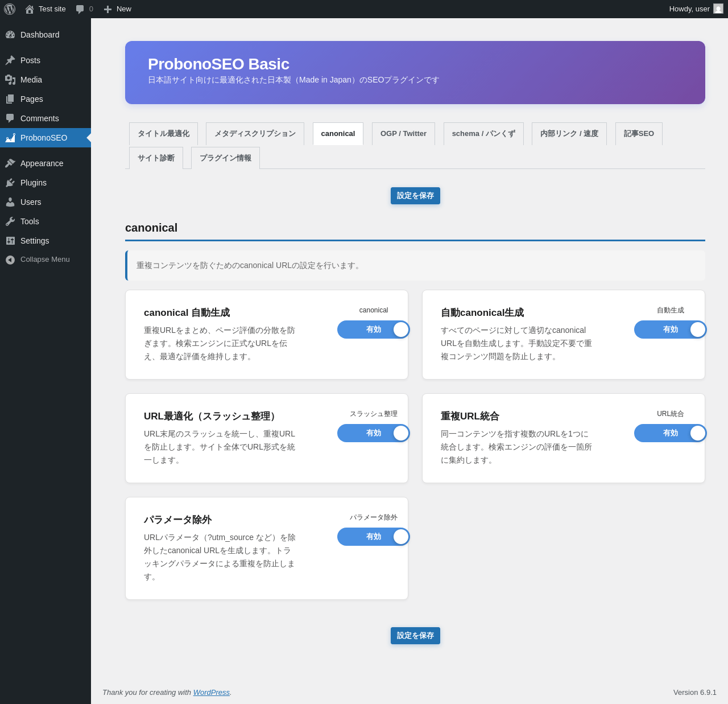This screenshot has width=728, height=704.
Task: Disable the 自動canonical生成 switch
Action: point(671,330)
